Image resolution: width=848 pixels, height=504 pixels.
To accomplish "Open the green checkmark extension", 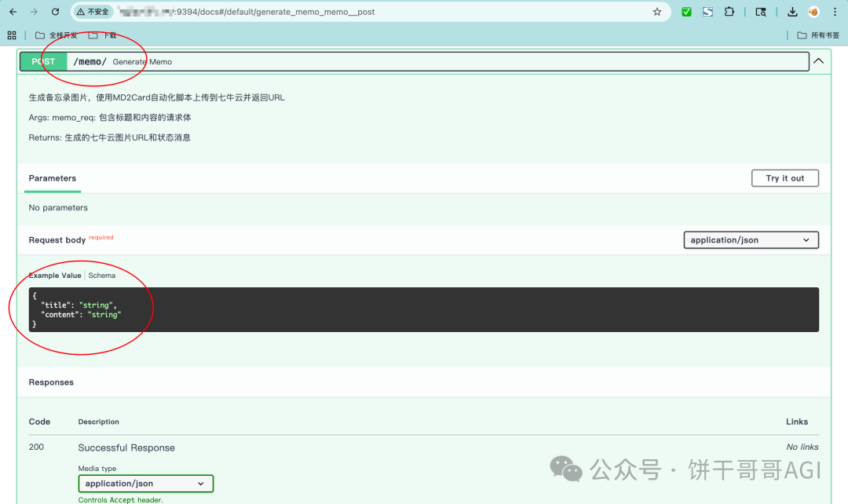I will (x=686, y=12).
